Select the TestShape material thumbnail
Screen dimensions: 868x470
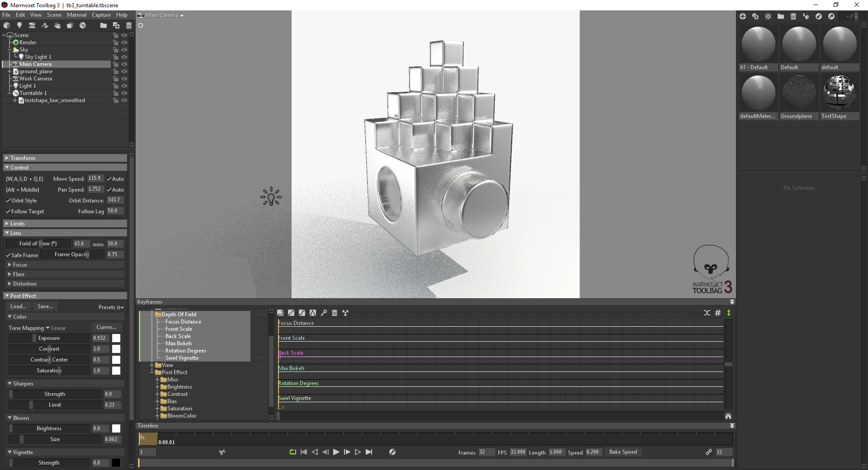tap(840, 93)
